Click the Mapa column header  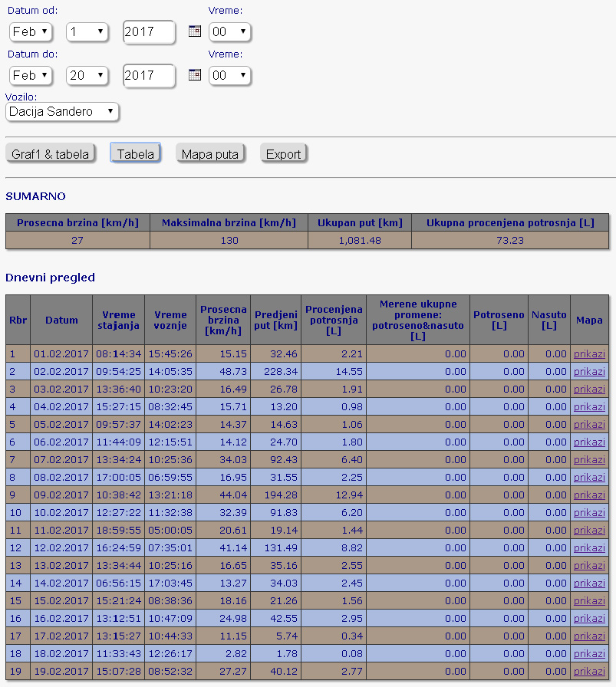[589, 320]
